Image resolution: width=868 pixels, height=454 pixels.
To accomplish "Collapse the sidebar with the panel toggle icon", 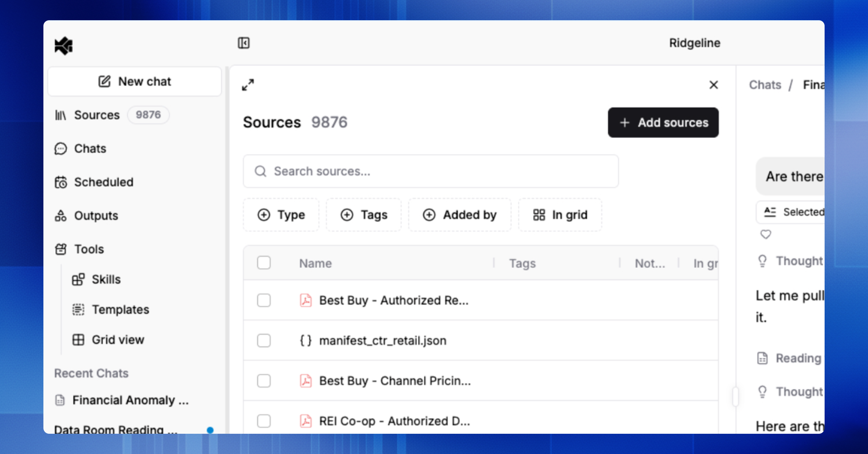I will click(243, 43).
